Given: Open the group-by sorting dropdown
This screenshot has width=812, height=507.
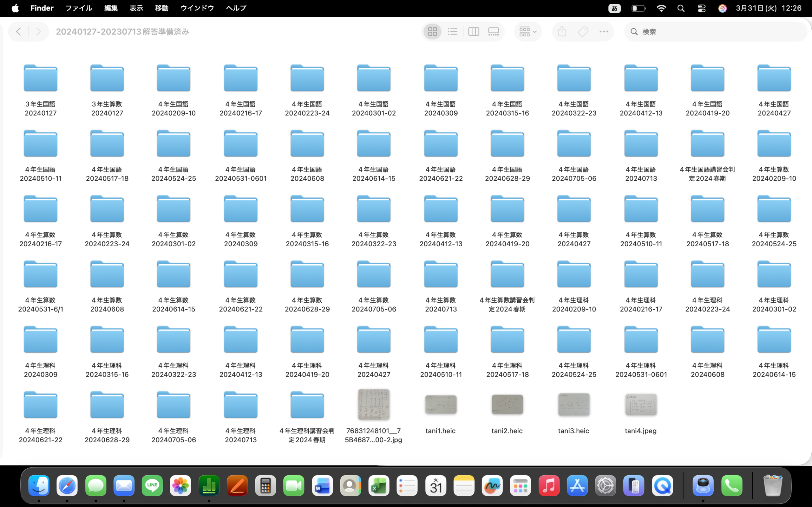Looking at the screenshot, I should pos(527,31).
